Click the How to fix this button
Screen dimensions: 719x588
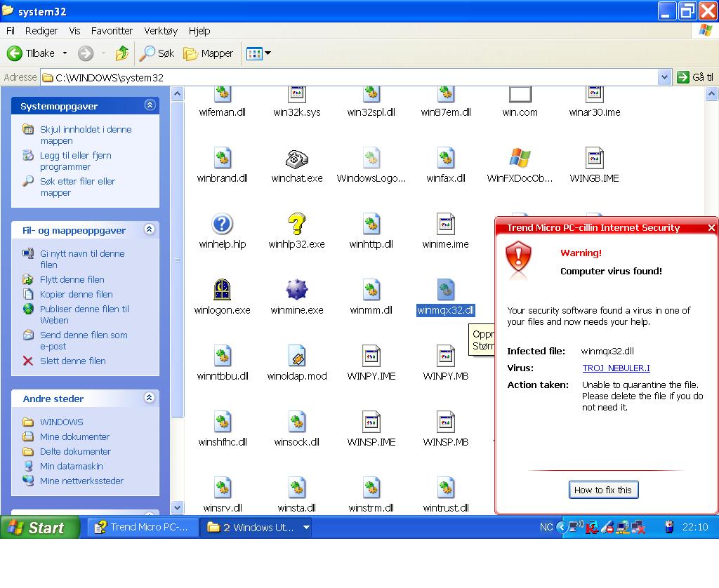603,490
